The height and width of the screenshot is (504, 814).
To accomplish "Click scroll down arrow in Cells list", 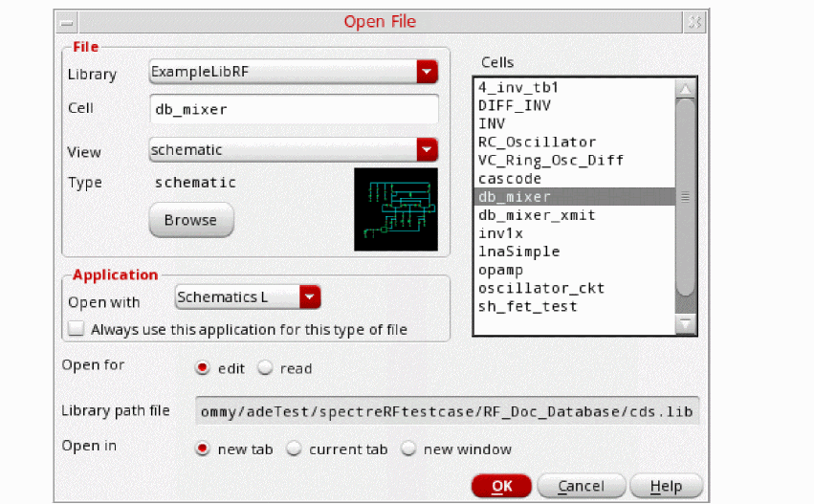I will coord(685,325).
